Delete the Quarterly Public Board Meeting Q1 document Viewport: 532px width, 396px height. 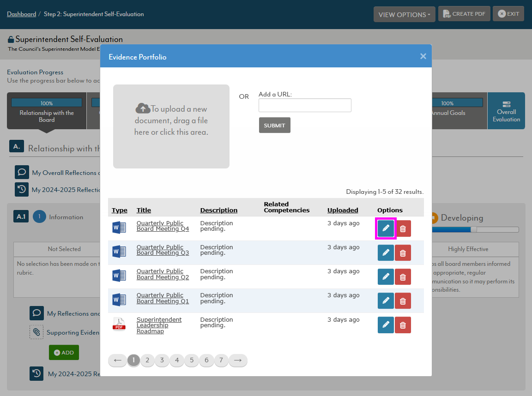click(x=403, y=301)
